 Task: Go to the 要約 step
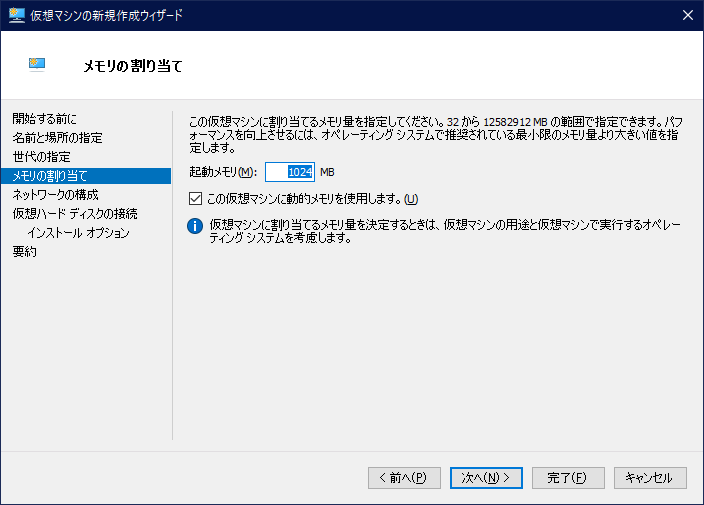pyautogui.click(x=25, y=252)
